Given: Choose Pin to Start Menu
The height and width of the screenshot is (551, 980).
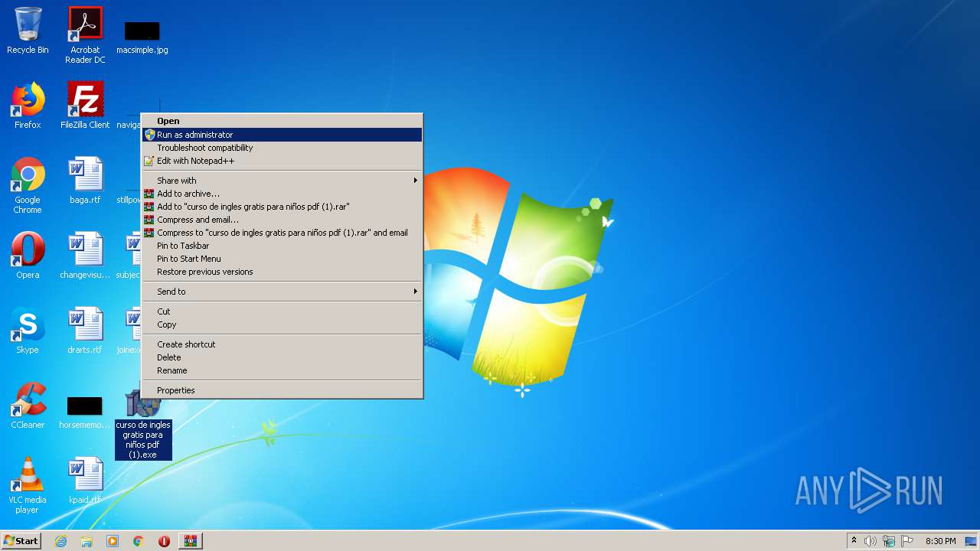Looking at the screenshot, I should [x=282, y=259].
